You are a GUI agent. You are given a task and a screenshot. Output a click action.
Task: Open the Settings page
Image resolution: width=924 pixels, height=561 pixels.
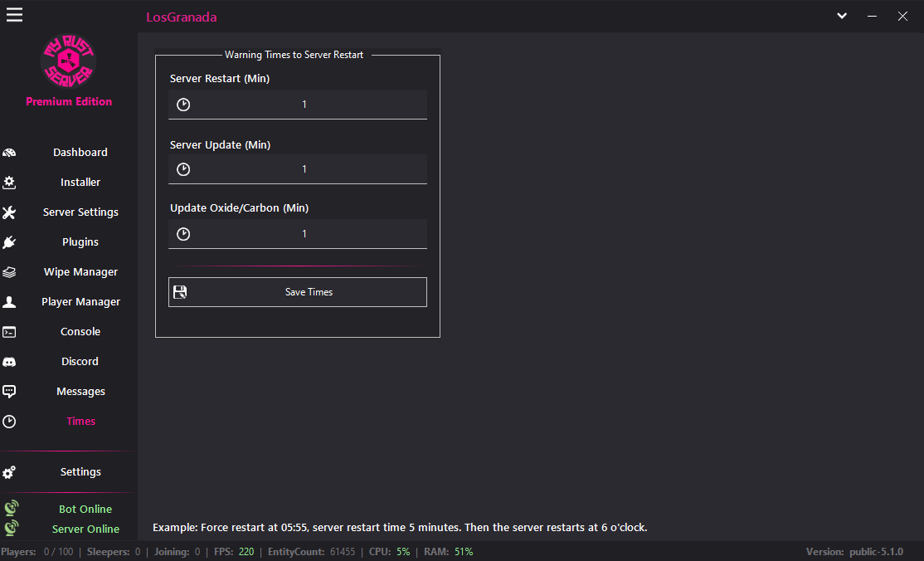coord(80,472)
